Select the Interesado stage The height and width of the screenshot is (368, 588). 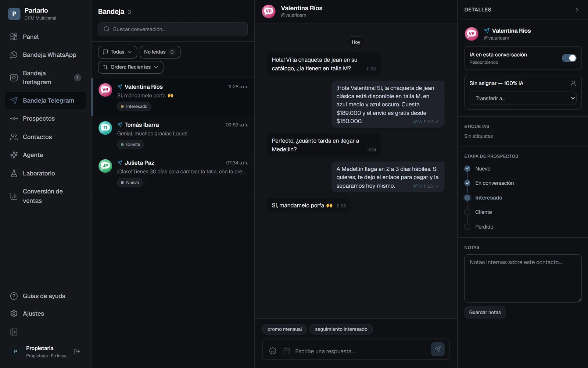click(483, 198)
